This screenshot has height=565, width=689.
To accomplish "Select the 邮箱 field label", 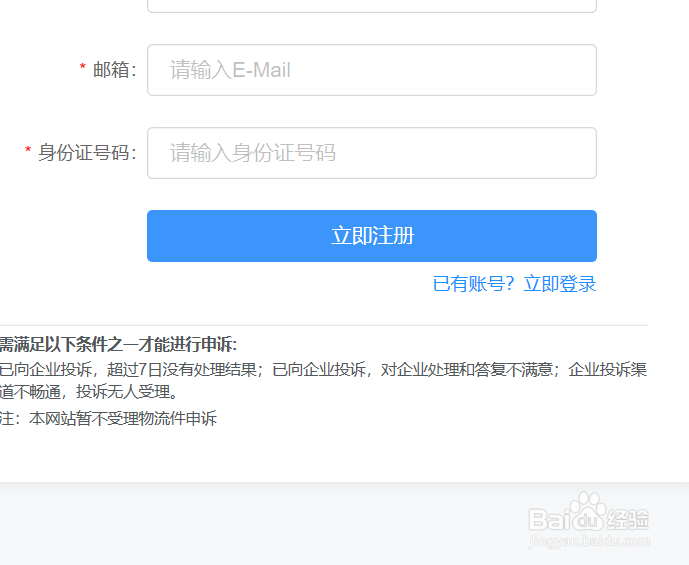I will 115,70.
